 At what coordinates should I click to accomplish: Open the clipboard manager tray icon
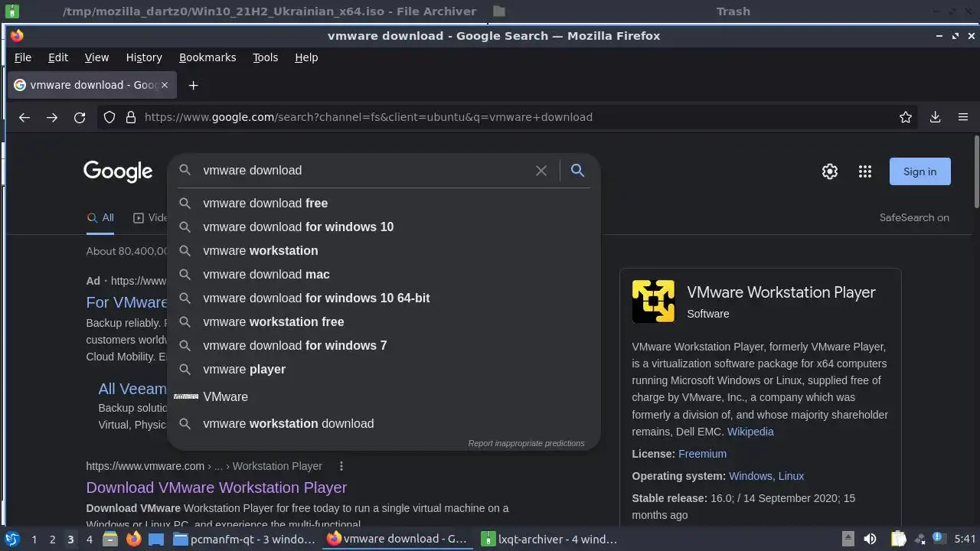tap(899, 539)
